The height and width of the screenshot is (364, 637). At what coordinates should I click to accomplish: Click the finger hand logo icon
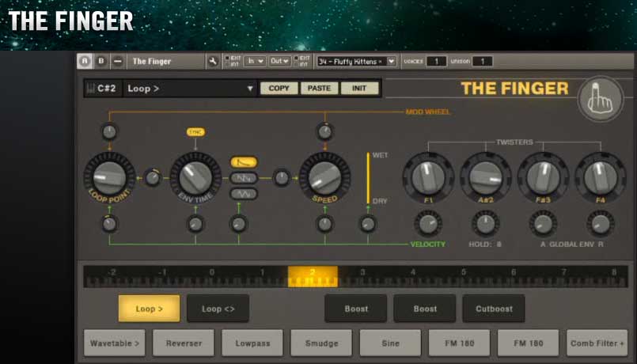click(x=601, y=99)
